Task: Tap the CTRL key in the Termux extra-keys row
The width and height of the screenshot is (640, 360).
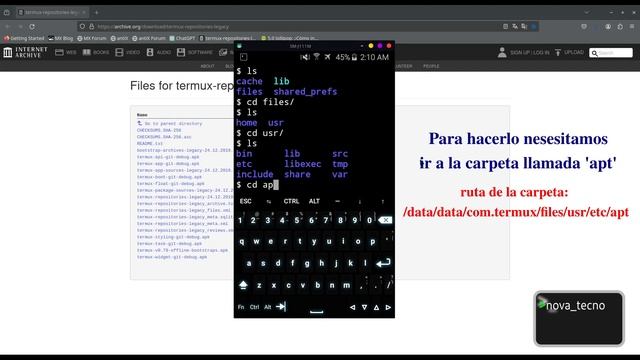Action: [291, 201]
